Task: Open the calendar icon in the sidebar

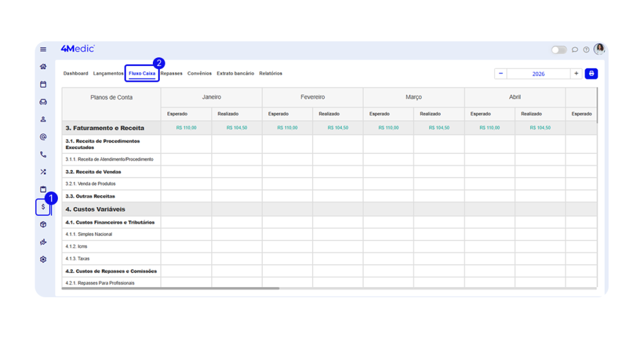Action: pyautogui.click(x=43, y=84)
